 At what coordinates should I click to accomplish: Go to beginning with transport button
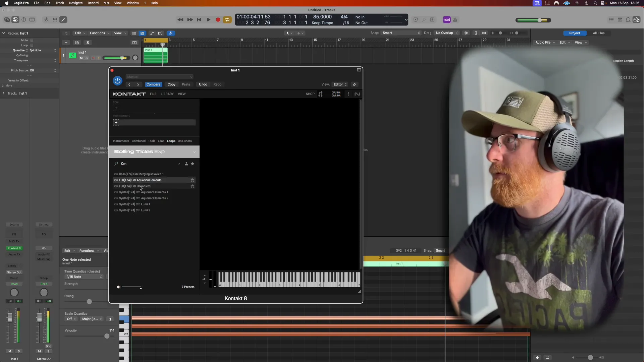pos(199,20)
